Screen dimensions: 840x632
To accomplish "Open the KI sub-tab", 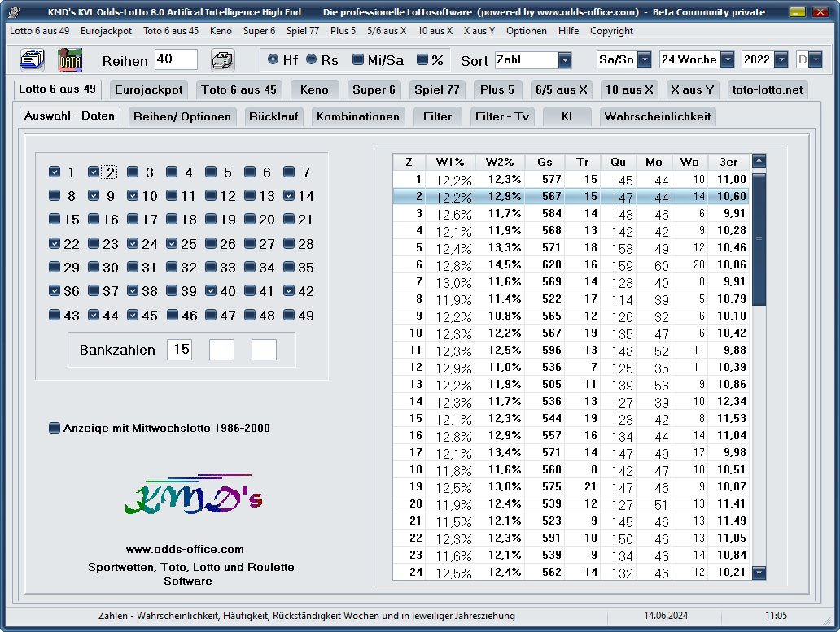I will click(567, 116).
